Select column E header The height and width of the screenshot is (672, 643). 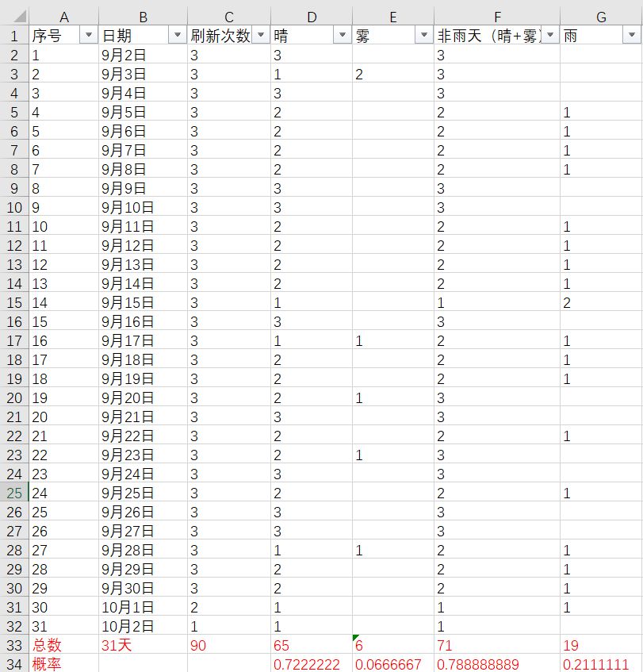tap(392, 17)
